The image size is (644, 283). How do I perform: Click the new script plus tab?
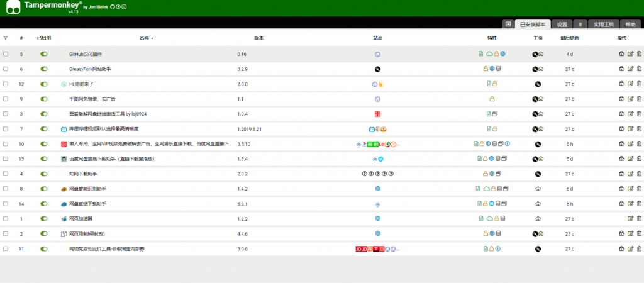click(508, 25)
